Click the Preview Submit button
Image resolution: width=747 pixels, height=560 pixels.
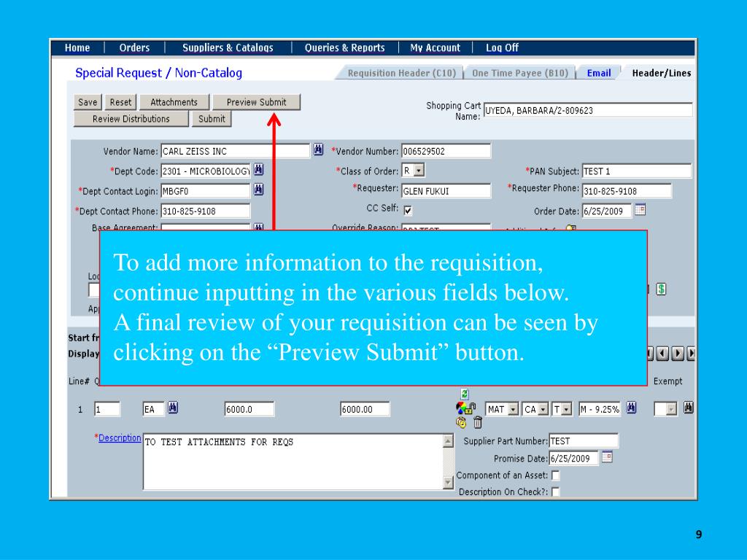point(256,102)
